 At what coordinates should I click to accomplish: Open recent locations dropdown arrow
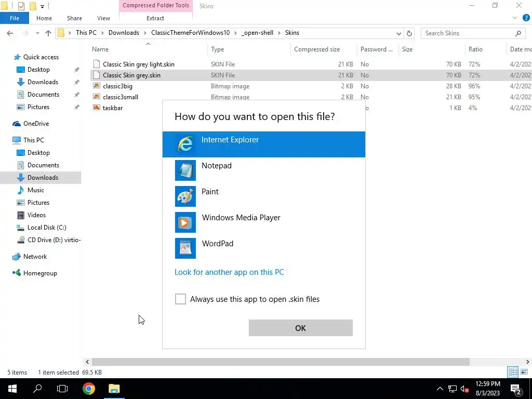pos(37,33)
